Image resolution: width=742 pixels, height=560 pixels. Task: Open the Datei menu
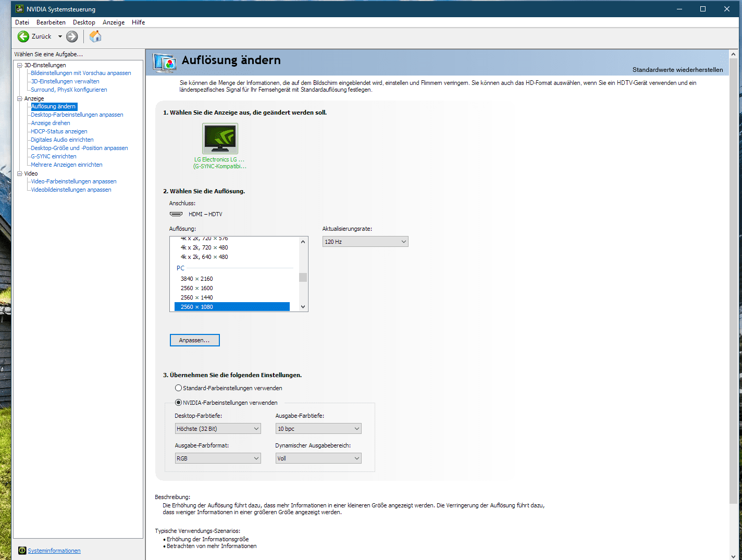pos(22,22)
